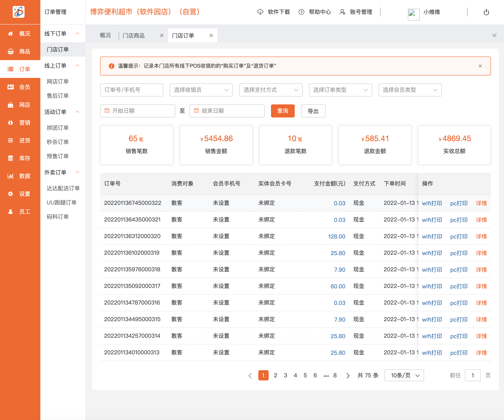This screenshot has width=504, height=420.
Task: Open the inventory (库存) sidebar icon
Action: 10,158
